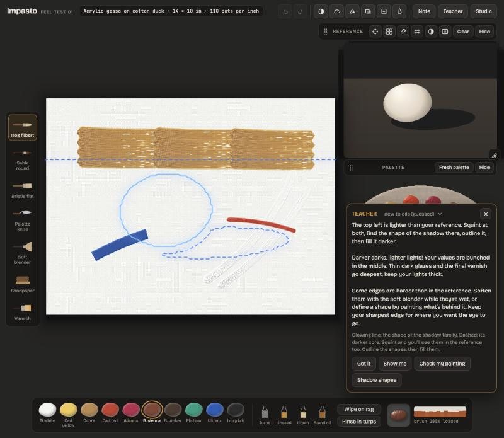The height and width of the screenshot is (438, 504).
Task: Toggle the half-circle value icon in Reference bar
Action: point(431,32)
